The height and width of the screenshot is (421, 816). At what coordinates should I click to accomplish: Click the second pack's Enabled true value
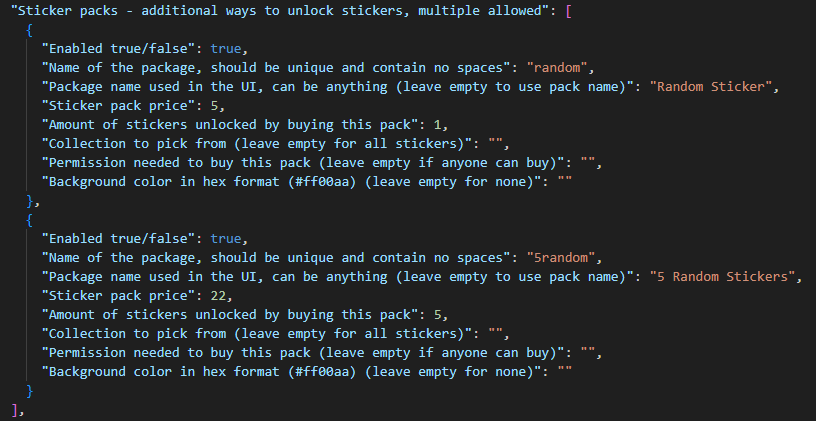225,239
